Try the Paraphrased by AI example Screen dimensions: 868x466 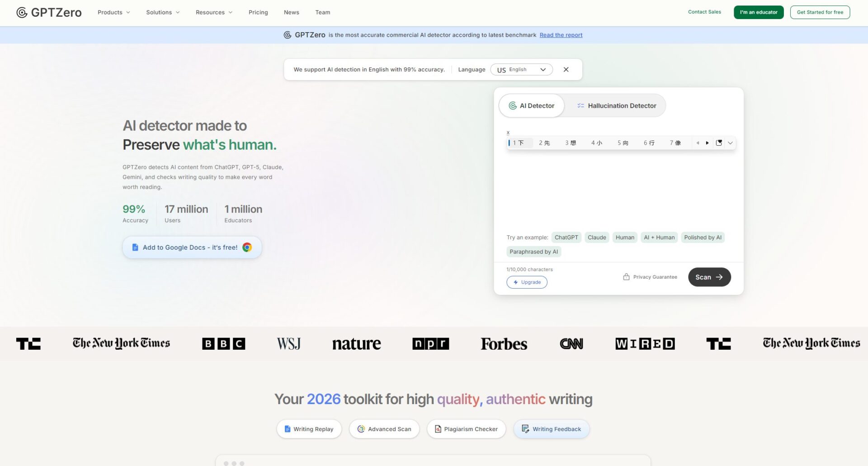point(533,252)
